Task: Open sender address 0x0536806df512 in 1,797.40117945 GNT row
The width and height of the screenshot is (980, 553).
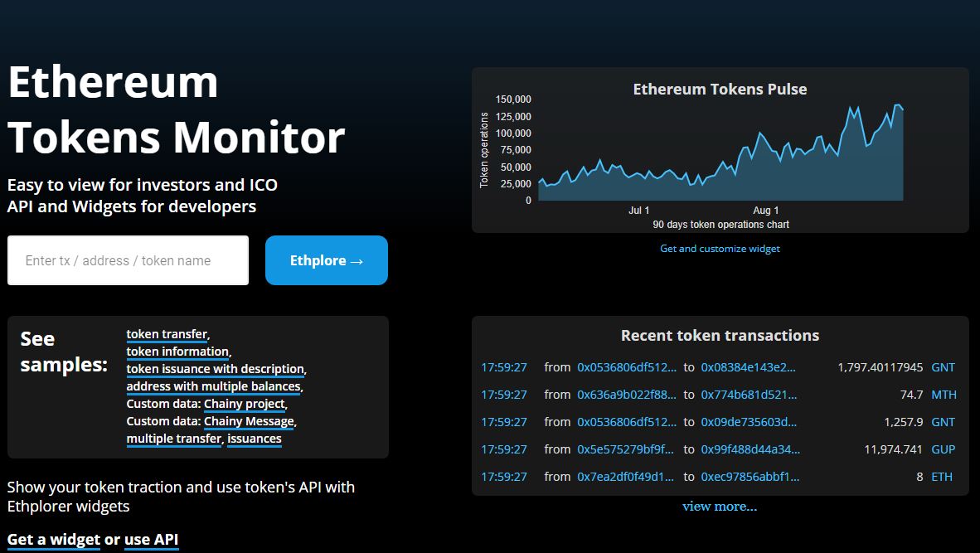Action: pyautogui.click(x=626, y=367)
